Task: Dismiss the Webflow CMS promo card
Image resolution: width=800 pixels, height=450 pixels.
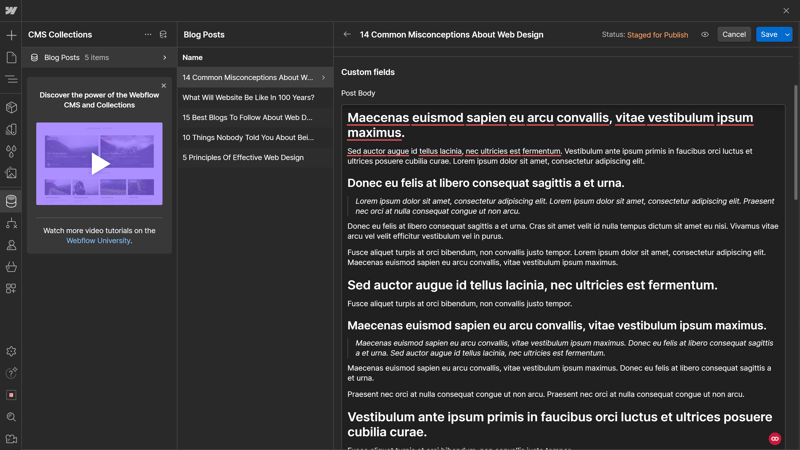Action: (x=164, y=86)
